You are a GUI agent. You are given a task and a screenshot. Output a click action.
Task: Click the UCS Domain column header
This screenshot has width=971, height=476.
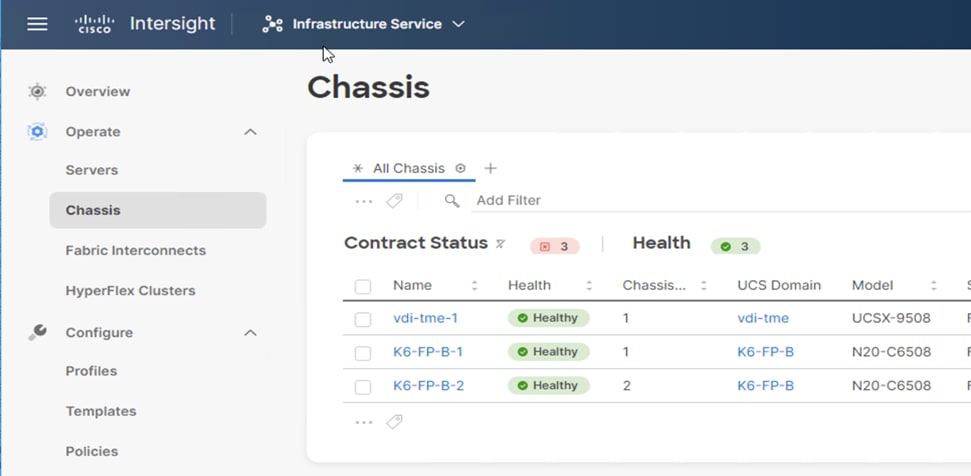779,285
